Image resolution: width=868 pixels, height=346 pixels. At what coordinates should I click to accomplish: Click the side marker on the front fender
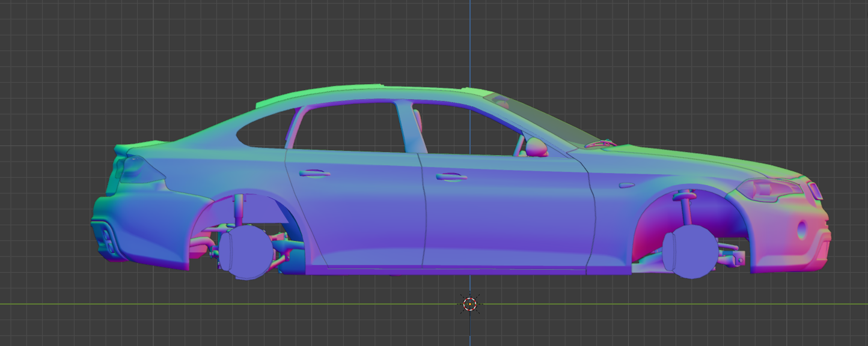pos(626,186)
